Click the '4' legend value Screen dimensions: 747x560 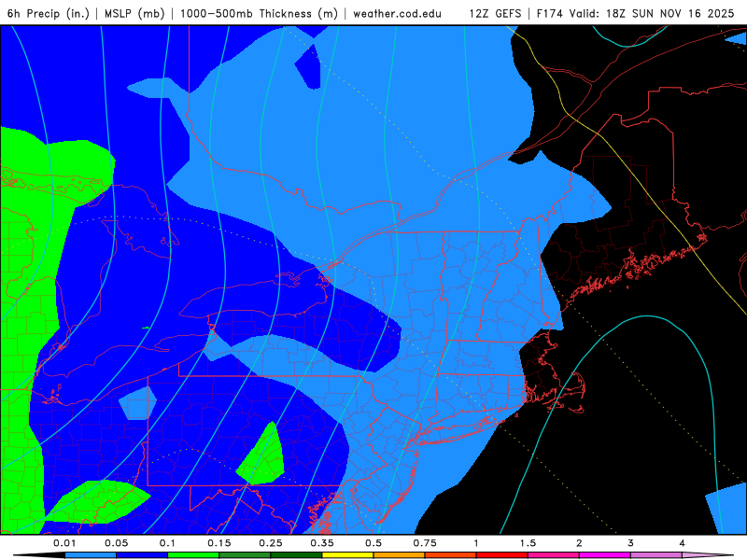(682, 543)
